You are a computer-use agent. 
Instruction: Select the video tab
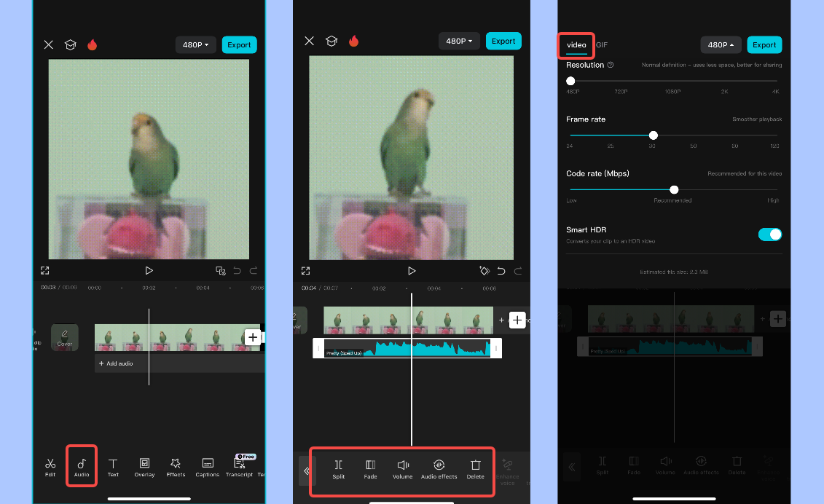coord(576,44)
